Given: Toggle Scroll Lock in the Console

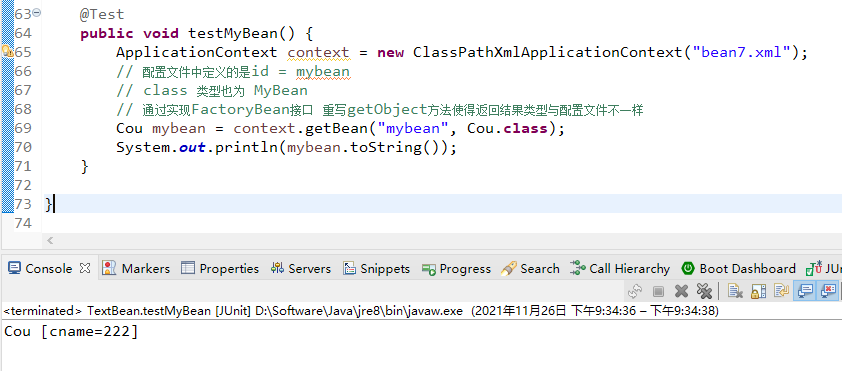Looking at the screenshot, I should pyautogui.click(x=758, y=292).
